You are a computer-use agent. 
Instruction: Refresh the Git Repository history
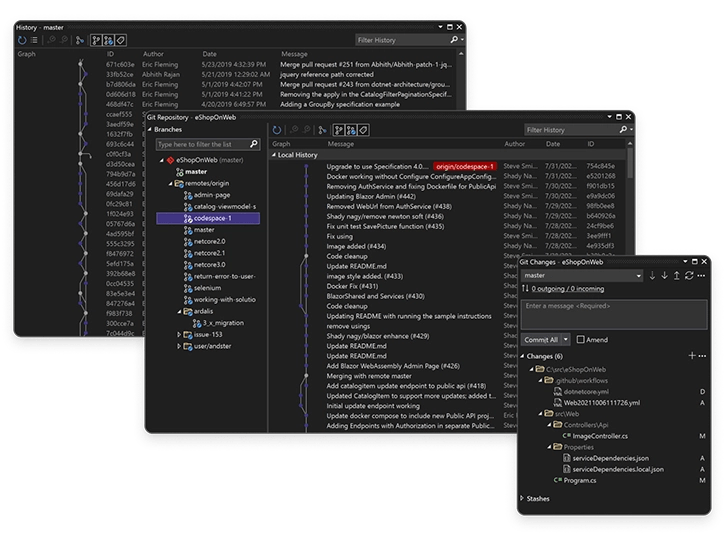pyautogui.click(x=276, y=130)
